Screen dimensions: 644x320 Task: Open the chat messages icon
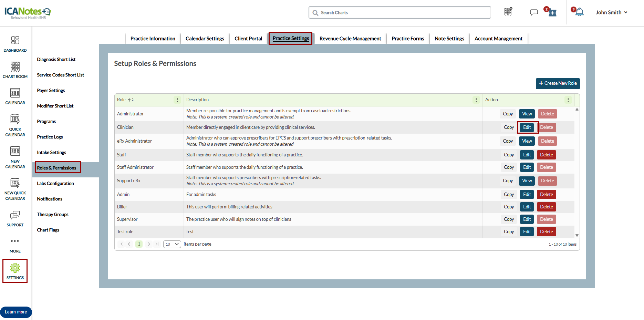[x=534, y=12]
